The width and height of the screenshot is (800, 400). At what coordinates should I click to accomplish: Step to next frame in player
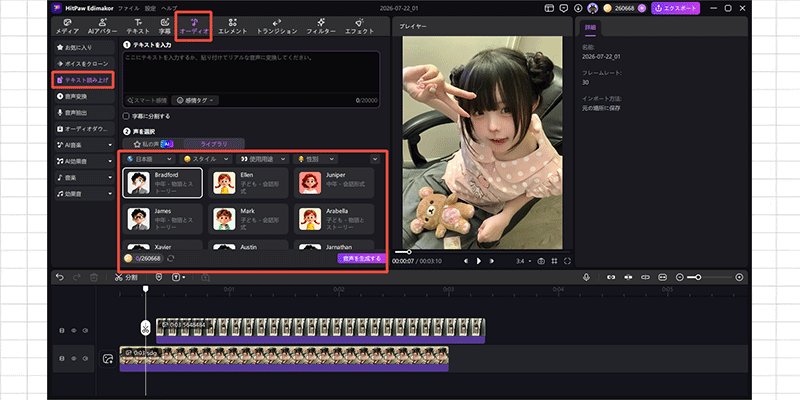491,261
